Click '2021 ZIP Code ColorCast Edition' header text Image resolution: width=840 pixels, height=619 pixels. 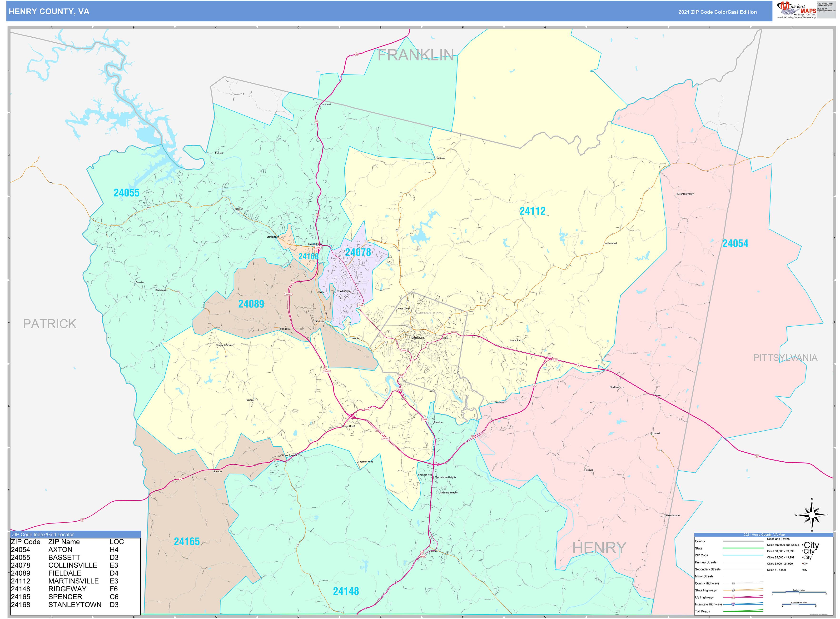717,12
